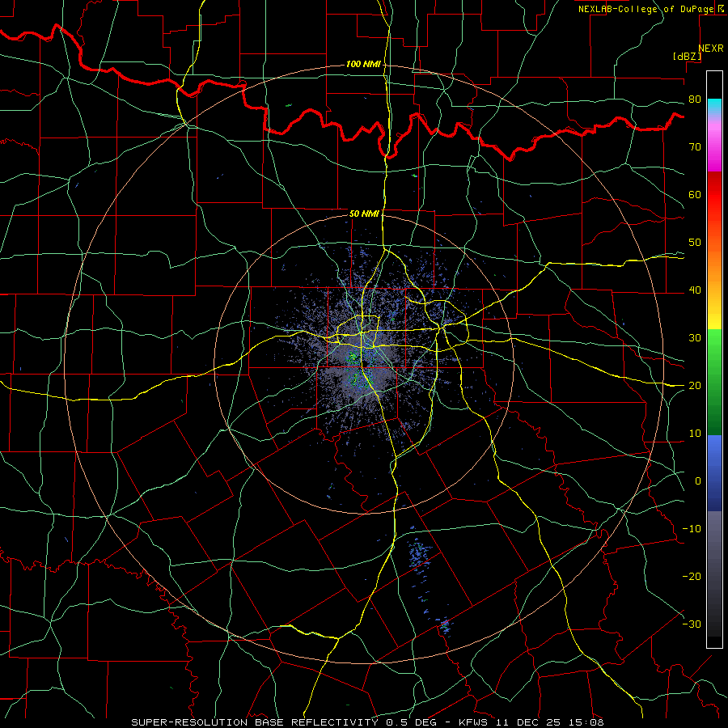Image resolution: width=728 pixels, height=728 pixels.
Task: Click the 80 value on the dBZ scale
Action: pos(695,99)
